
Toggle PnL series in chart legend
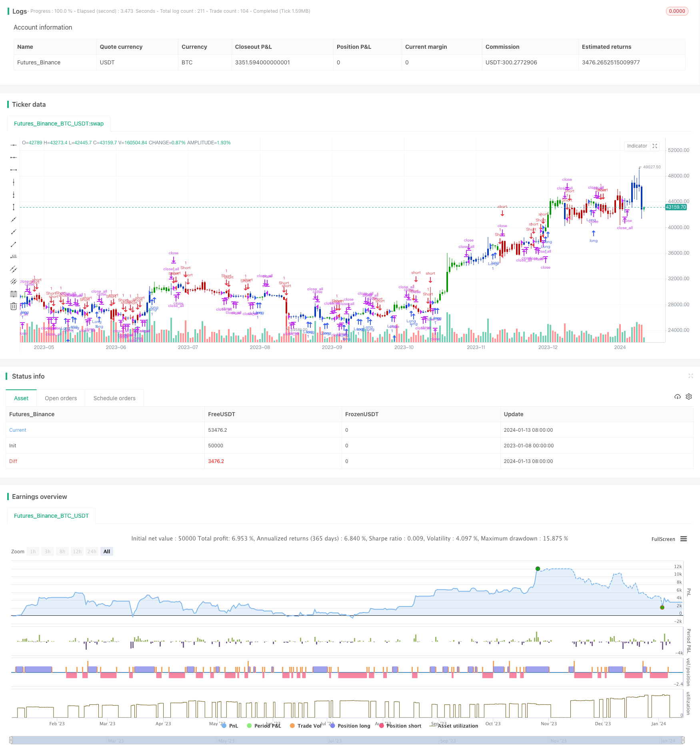(230, 726)
